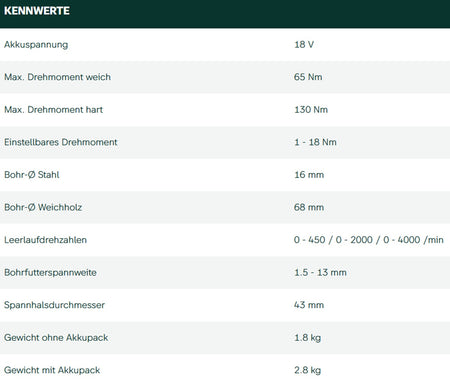Select Spannhalsdurchmesser label

pos(54,305)
